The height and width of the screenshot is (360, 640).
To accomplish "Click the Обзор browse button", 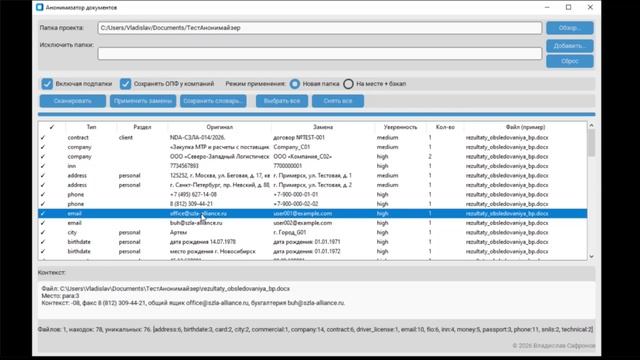I will [x=570, y=28].
